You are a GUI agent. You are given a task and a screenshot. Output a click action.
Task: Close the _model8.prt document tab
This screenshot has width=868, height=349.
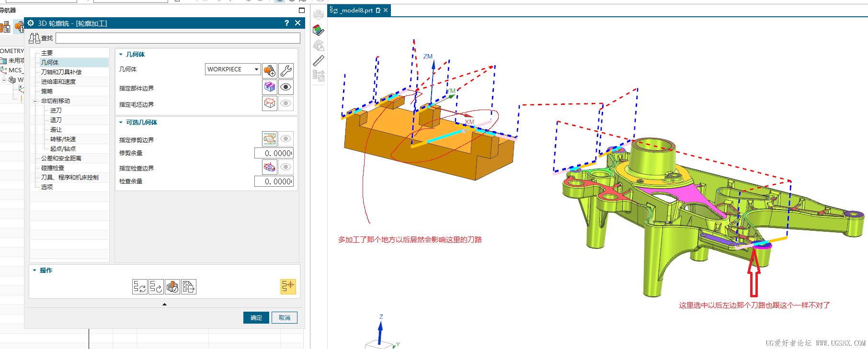(x=386, y=10)
